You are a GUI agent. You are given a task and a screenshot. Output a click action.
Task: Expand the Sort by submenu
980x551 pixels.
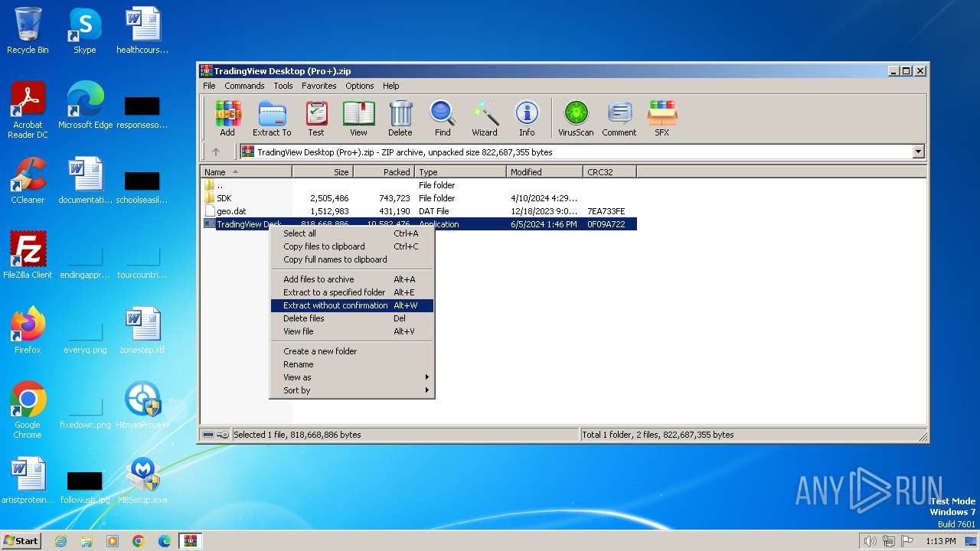(352, 390)
